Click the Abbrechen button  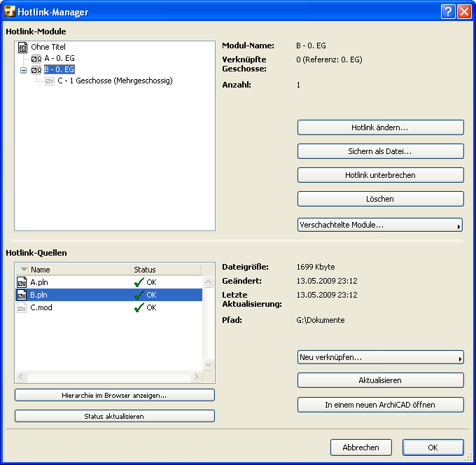point(361,447)
